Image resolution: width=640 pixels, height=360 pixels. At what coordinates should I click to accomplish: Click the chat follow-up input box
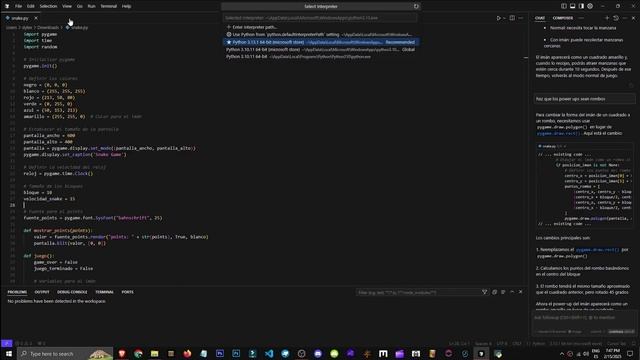pos(584,318)
